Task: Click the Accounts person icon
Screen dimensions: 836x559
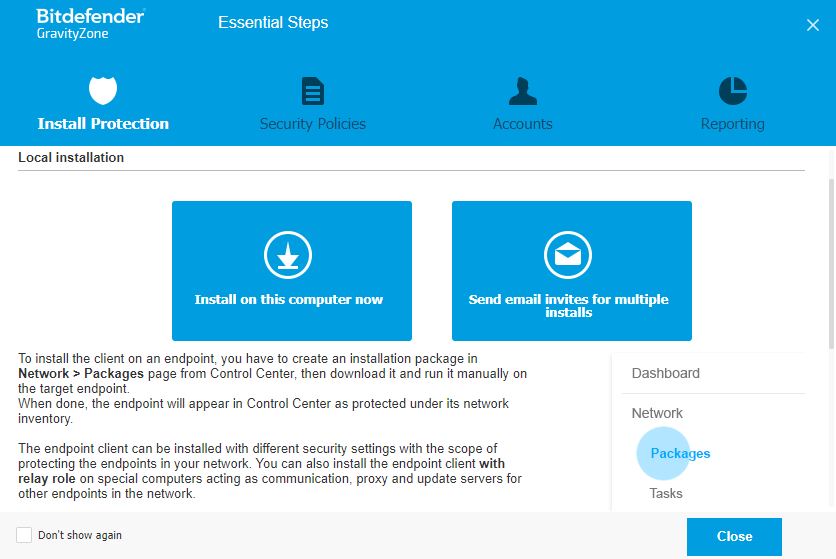Action: (522, 91)
